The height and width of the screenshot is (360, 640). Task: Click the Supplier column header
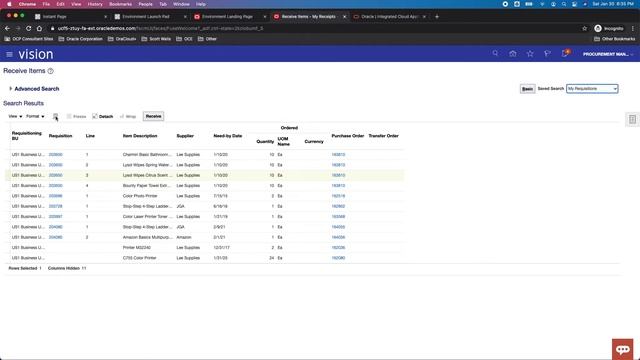185,136
